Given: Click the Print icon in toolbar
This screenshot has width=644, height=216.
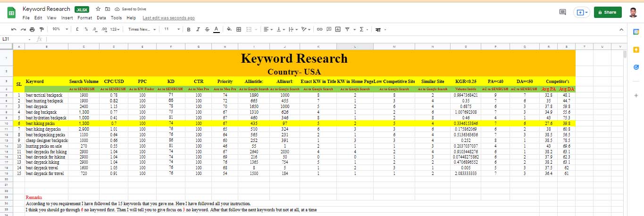Looking at the screenshot, I should [33, 29].
